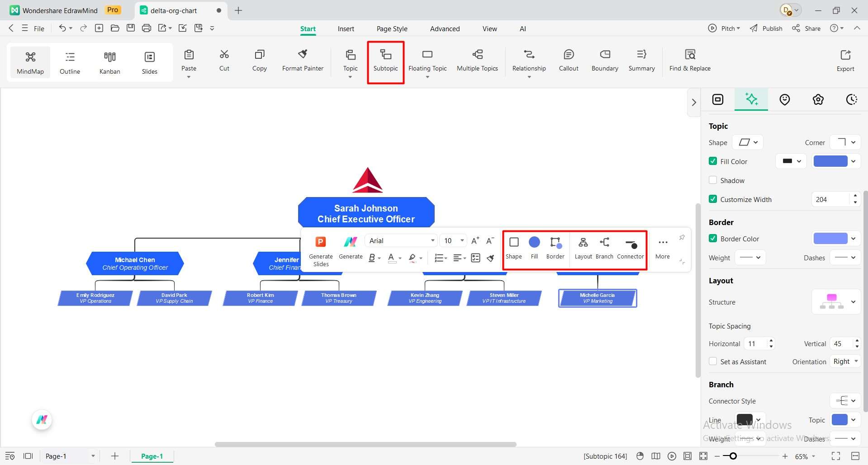
Task: Insert a Summary bracket
Action: point(641,61)
